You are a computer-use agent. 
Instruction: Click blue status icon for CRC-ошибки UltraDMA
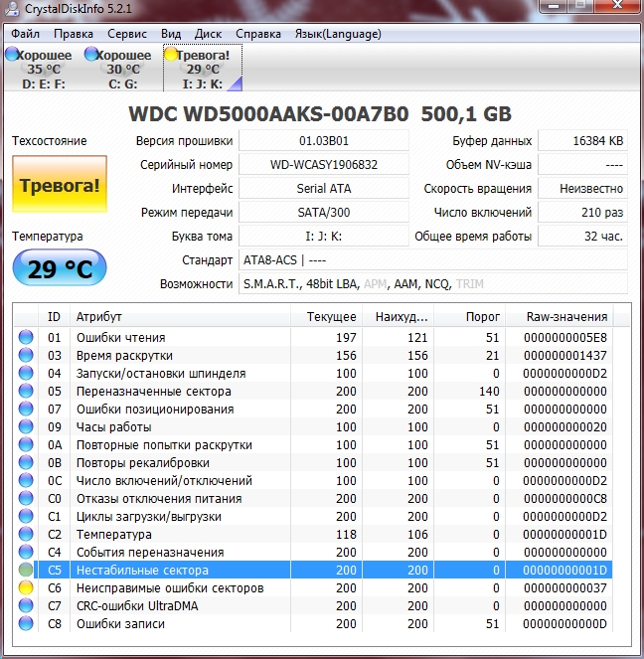coord(26,606)
